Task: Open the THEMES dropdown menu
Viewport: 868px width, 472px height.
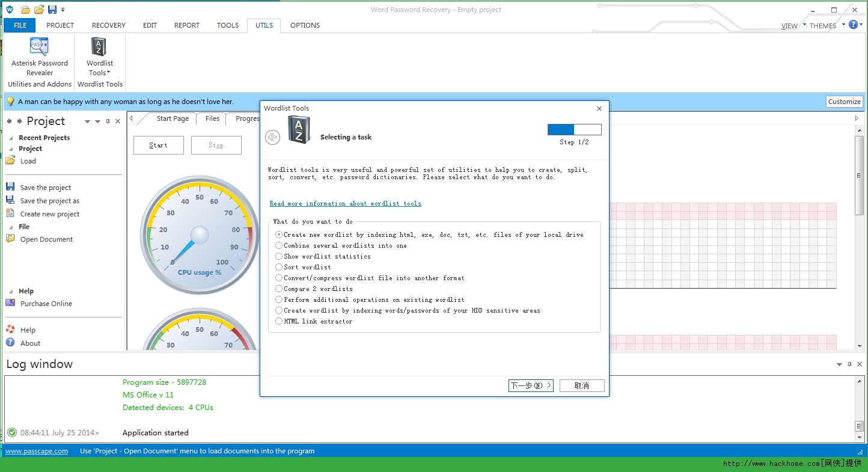Action: (x=827, y=26)
